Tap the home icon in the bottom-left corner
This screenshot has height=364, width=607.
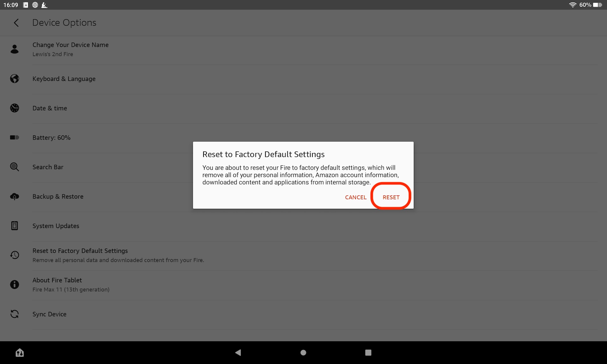pyautogui.click(x=19, y=353)
